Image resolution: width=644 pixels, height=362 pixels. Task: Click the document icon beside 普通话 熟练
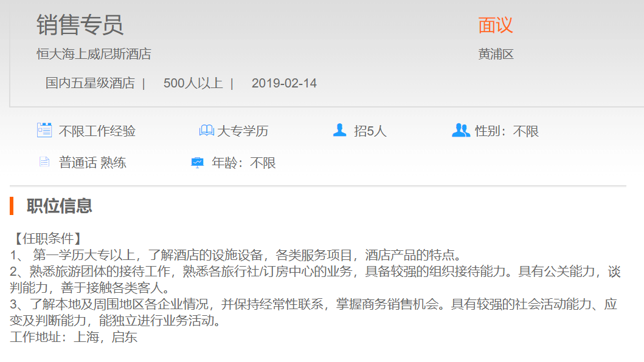click(44, 162)
